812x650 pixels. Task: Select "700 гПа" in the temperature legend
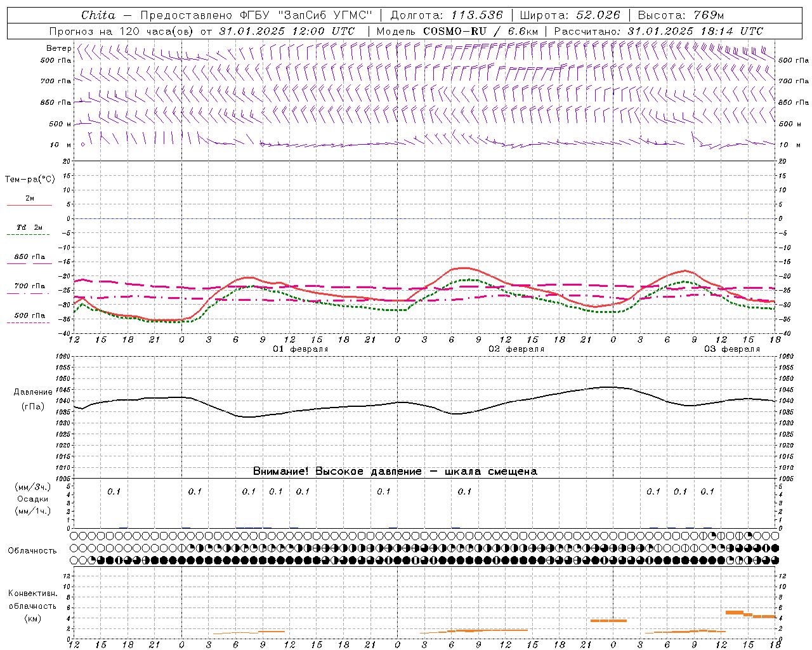(x=30, y=286)
